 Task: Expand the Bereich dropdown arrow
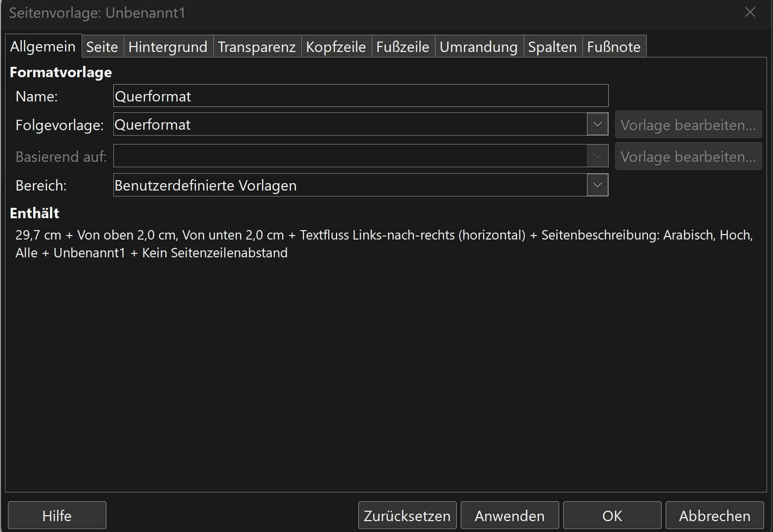pyautogui.click(x=597, y=185)
